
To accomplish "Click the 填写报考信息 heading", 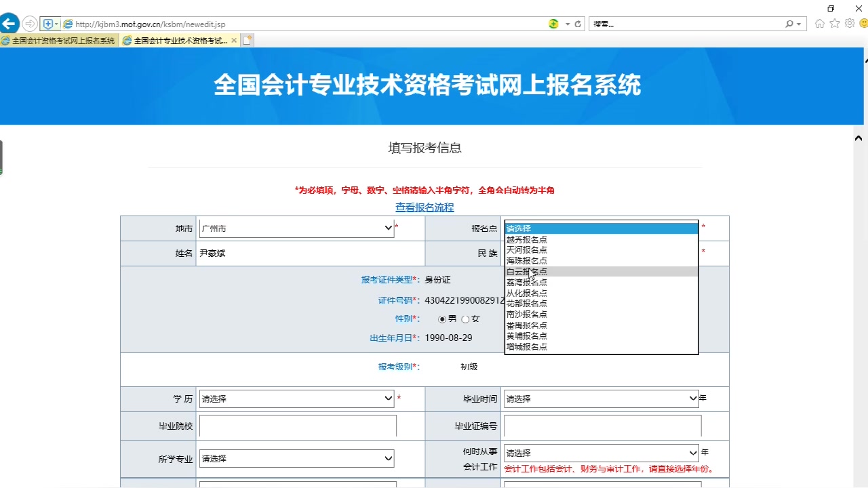I will [x=425, y=148].
